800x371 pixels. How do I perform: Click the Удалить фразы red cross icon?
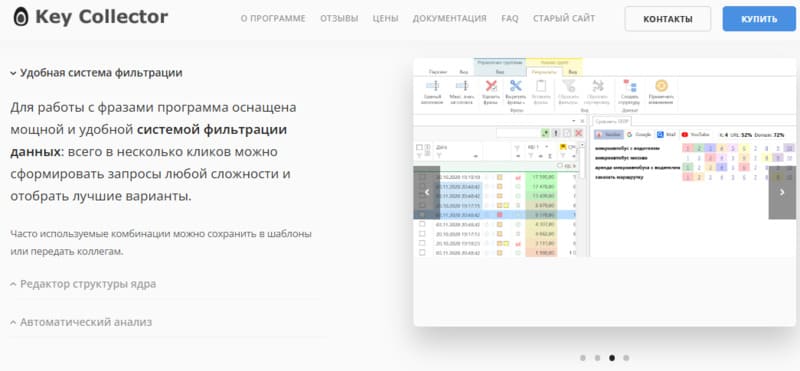click(x=491, y=86)
